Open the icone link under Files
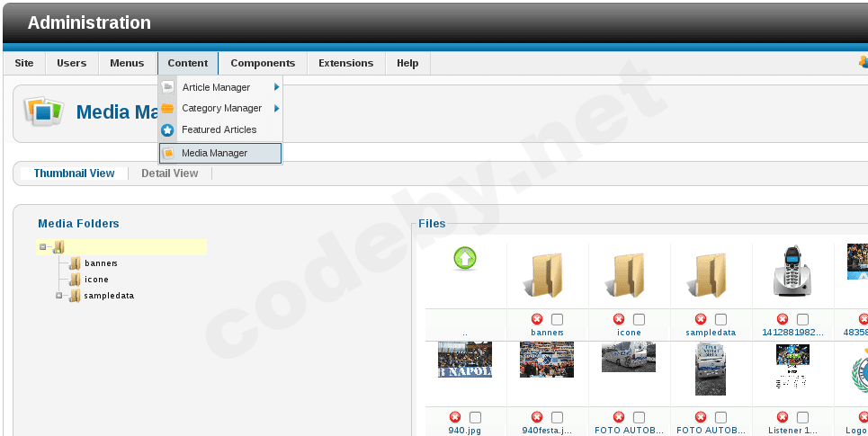The height and width of the screenshot is (436, 868). (x=629, y=333)
